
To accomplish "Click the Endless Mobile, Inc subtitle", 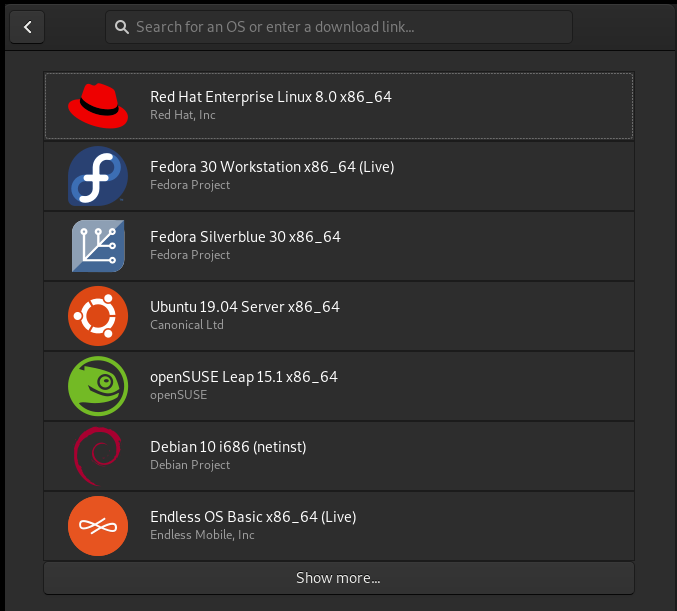I will pos(202,535).
